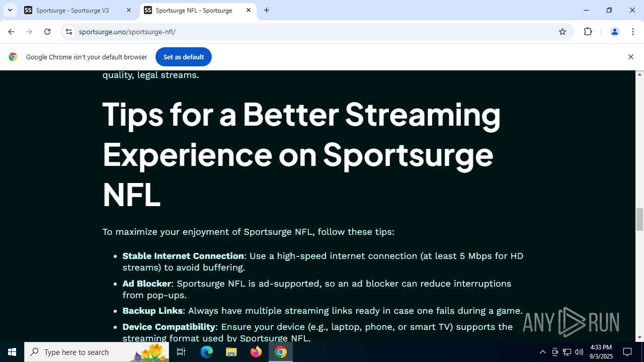Open the Windows Start menu
This screenshot has width=644, height=362.
coord(12,352)
